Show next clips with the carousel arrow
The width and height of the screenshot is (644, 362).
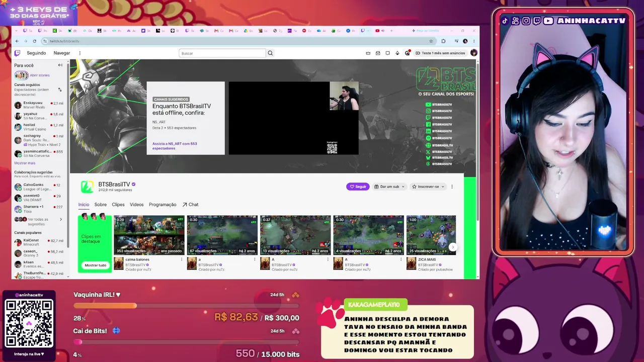453,247
